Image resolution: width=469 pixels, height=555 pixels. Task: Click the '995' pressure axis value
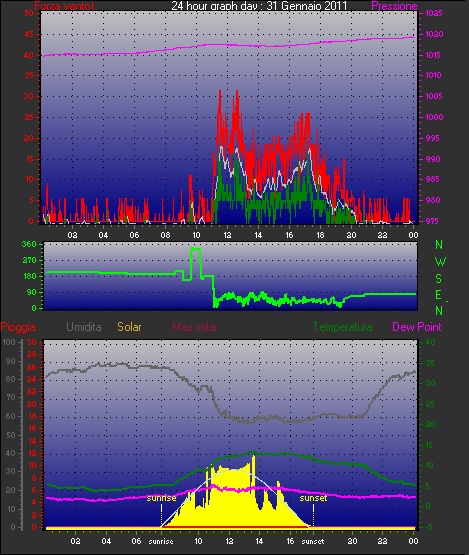[x=433, y=138]
